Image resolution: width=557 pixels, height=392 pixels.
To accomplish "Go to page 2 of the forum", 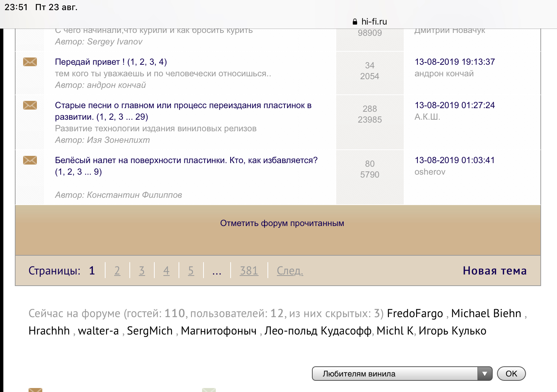I will click(117, 270).
